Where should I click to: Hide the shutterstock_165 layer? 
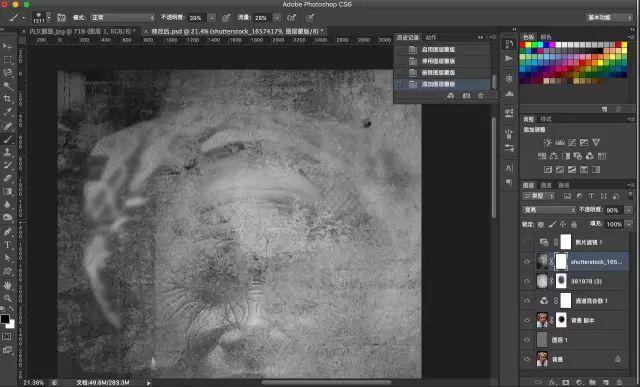click(527, 261)
